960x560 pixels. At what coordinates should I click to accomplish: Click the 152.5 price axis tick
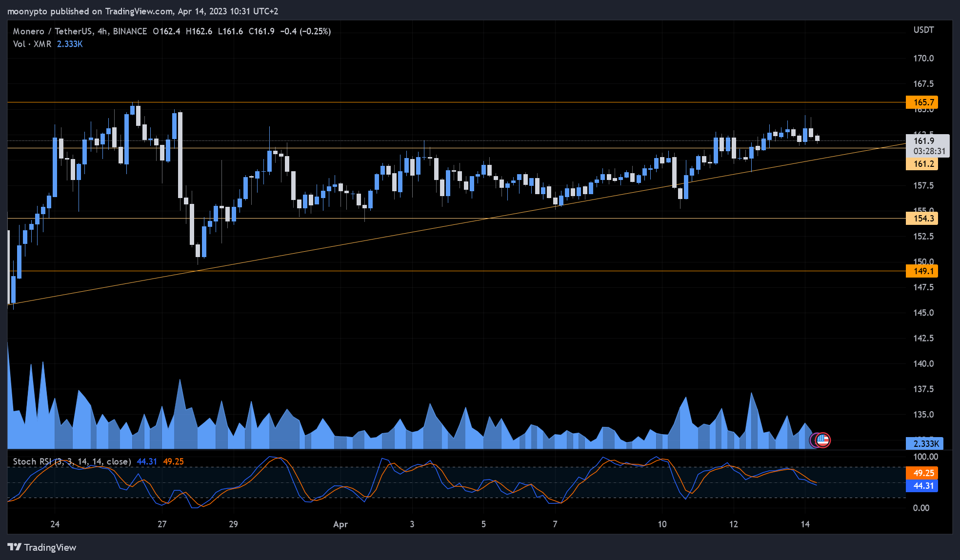(x=923, y=237)
